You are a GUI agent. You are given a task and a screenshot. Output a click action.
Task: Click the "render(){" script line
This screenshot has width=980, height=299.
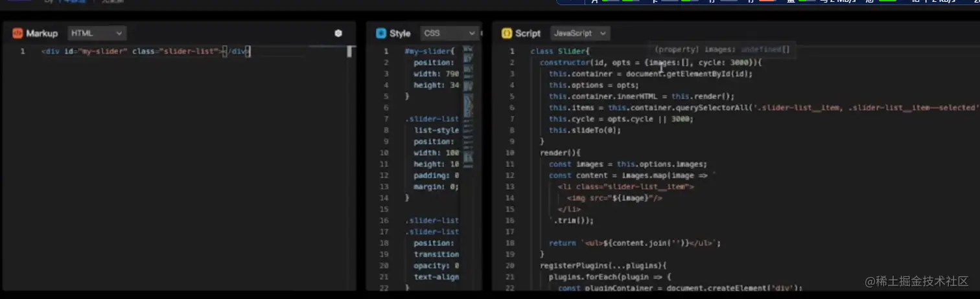[x=560, y=153]
